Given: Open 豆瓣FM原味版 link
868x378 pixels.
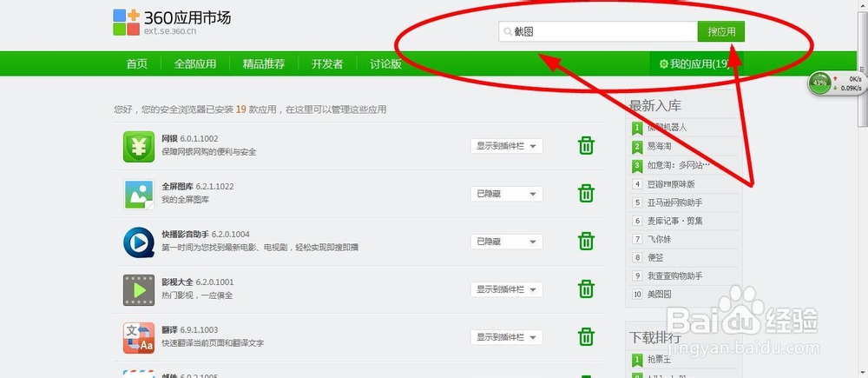Looking at the screenshot, I should [671, 184].
